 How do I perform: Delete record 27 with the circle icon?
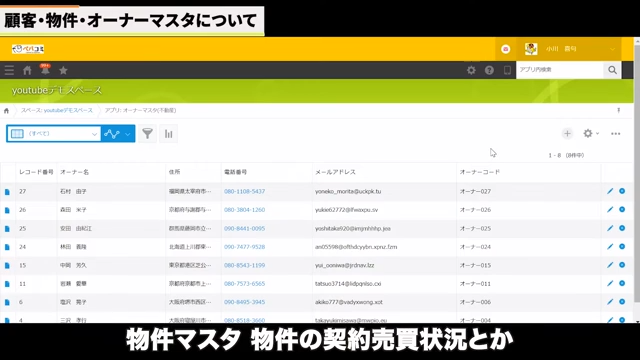click(x=622, y=191)
